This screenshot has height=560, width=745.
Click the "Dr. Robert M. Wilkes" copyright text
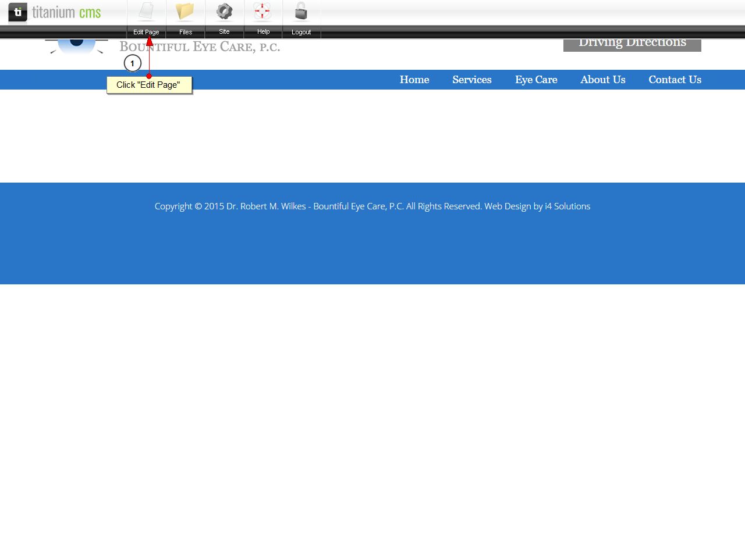(x=266, y=206)
